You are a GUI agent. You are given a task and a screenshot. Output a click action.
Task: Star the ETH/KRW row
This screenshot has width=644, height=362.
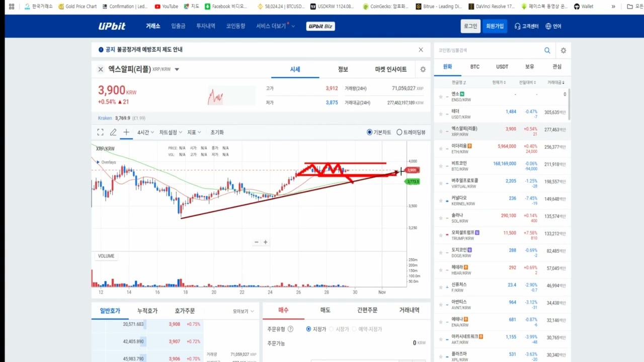coord(441,148)
